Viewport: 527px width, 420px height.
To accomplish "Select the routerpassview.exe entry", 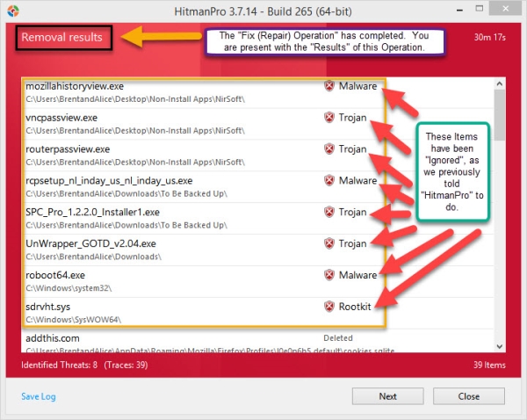I will tap(257, 156).
